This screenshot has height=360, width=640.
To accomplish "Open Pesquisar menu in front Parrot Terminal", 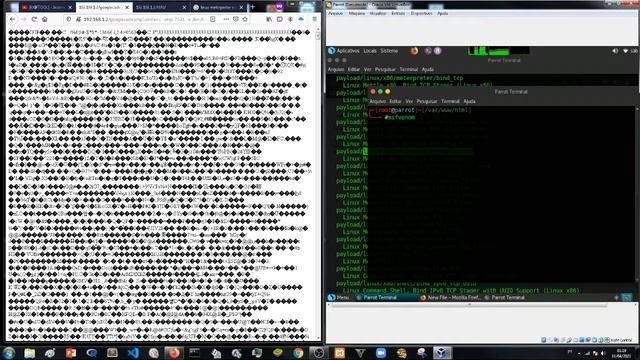I will click(427, 101).
